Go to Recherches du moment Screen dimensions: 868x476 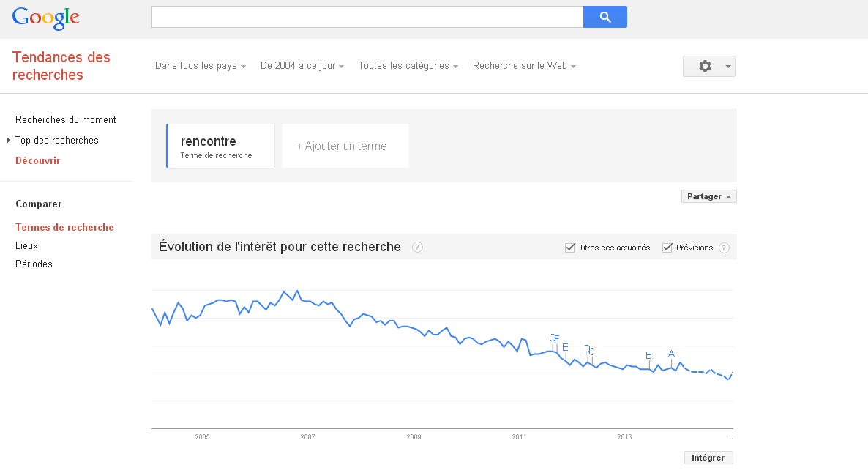tap(66, 119)
